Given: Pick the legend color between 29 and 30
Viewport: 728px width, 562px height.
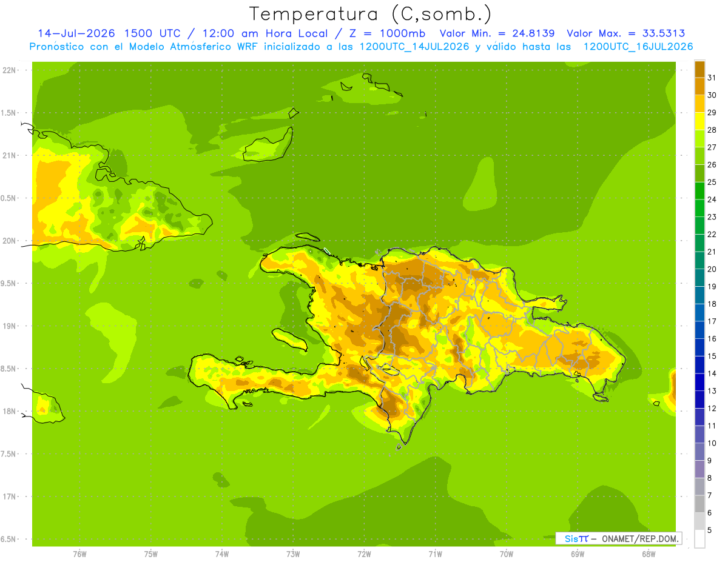Looking at the screenshot, I should (699, 104).
